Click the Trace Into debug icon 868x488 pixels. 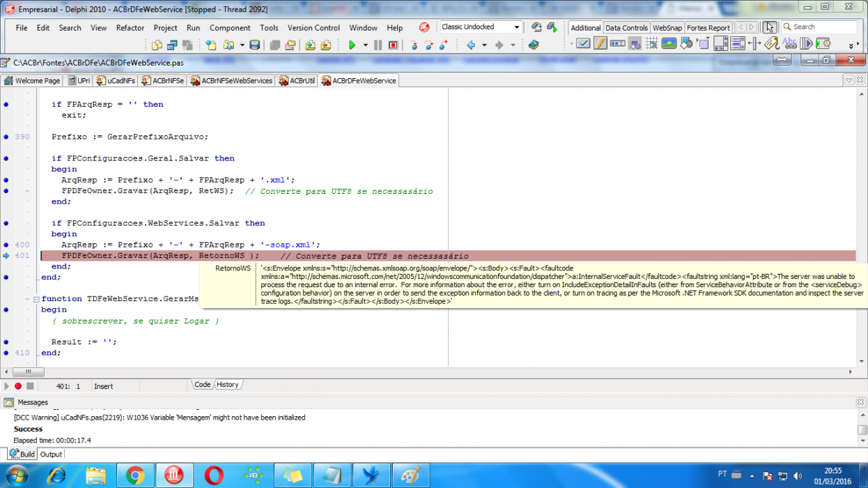[x=414, y=45]
